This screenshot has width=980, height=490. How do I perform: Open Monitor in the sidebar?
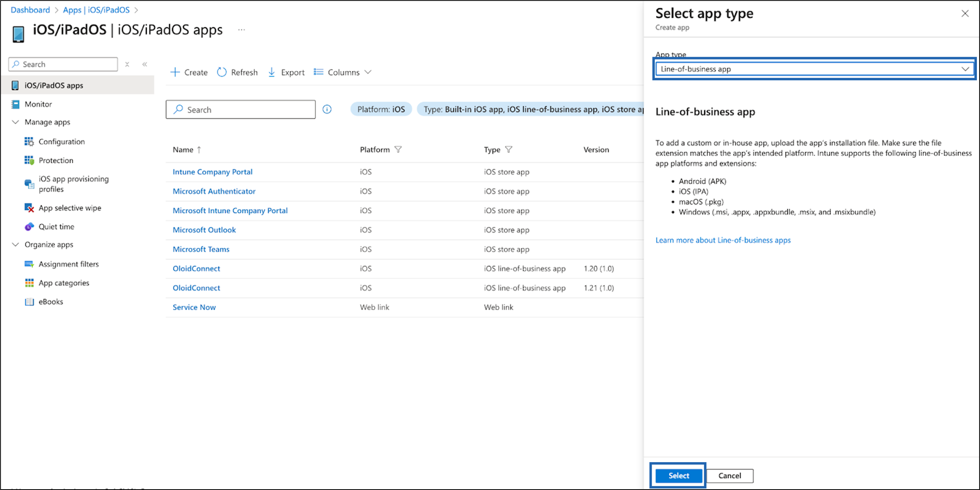(38, 104)
